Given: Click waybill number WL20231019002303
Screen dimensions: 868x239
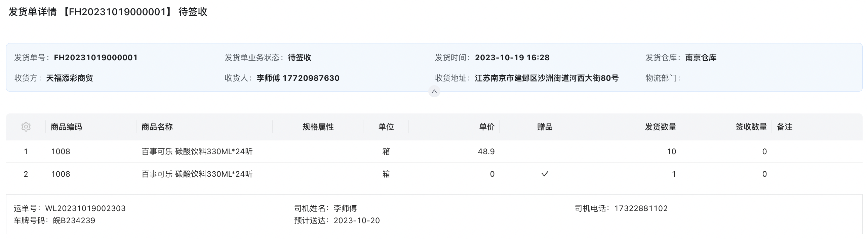Looking at the screenshot, I should click(85, 208).
